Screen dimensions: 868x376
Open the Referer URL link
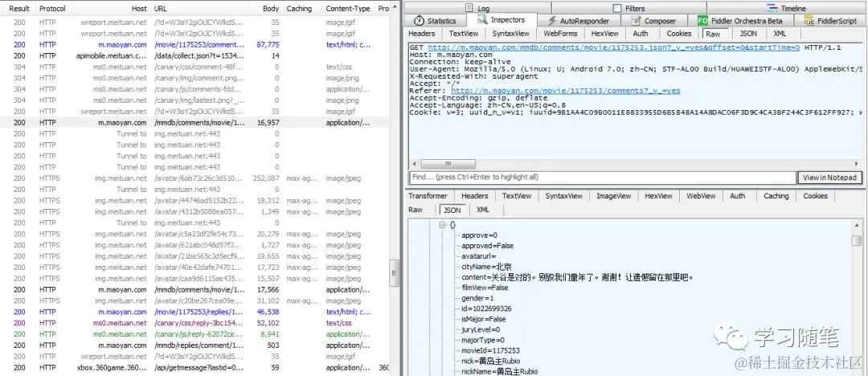point(565,90)
